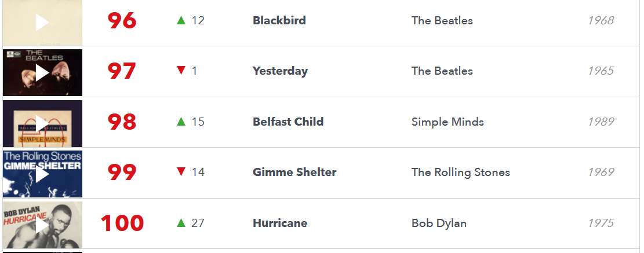Select artist Simple Minds
The image size is (644, 253).
point(447,122)
